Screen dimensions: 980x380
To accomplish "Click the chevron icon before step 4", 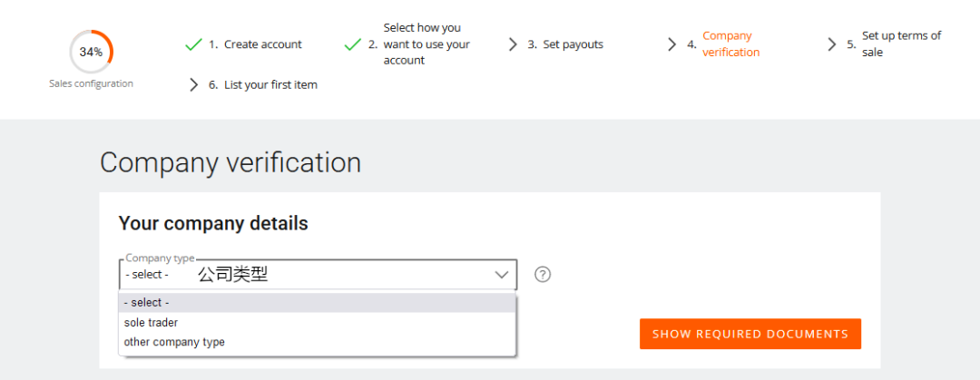I will click(672, 44).
